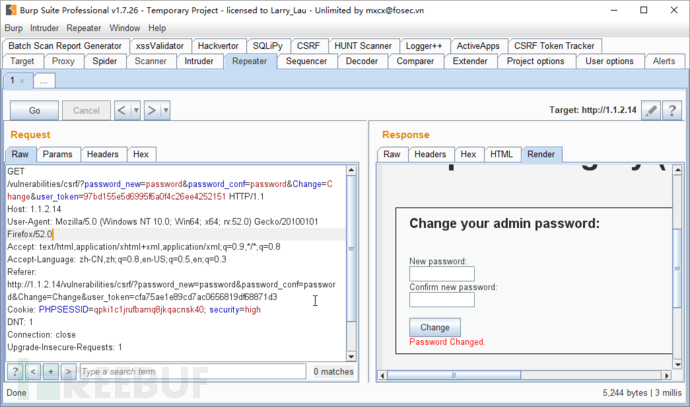Go to next request with forward arrow
690x407 pixels.
pyautogui.click(x=151, y=110)
